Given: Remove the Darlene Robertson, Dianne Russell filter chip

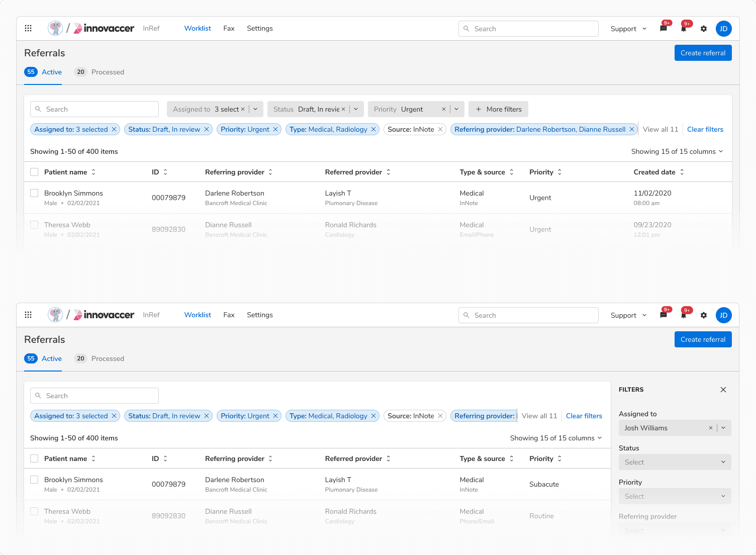Looking at the screenshot, I should (632, 130).
